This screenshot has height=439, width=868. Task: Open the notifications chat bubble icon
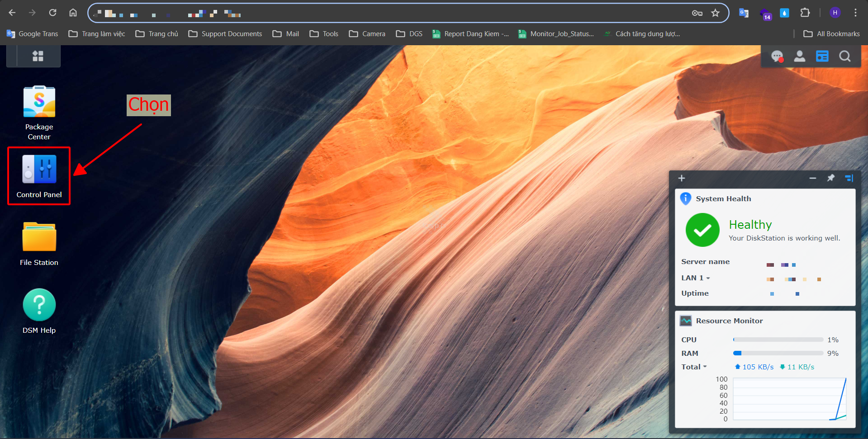coord(777,57)
